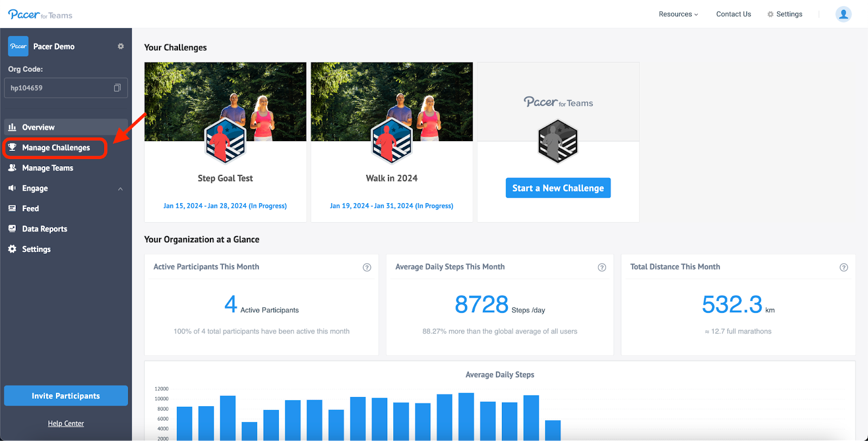Click Start a New Challenge button
The height and width of the screenshot is (441, 868).
558,188
